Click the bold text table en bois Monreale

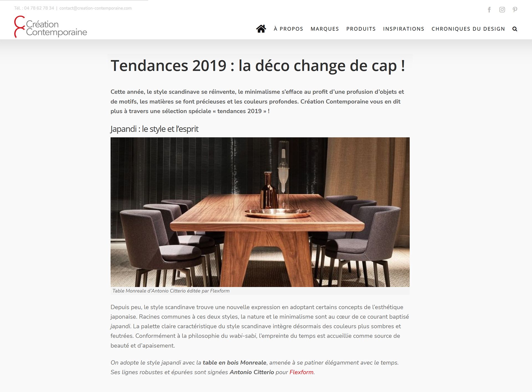tap(234, 363)
